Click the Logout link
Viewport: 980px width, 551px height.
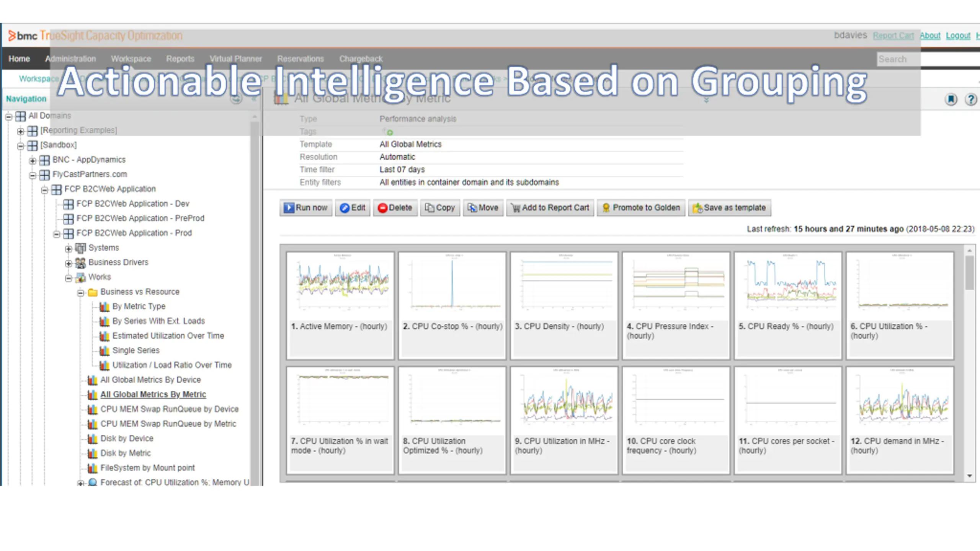[958, 36]
